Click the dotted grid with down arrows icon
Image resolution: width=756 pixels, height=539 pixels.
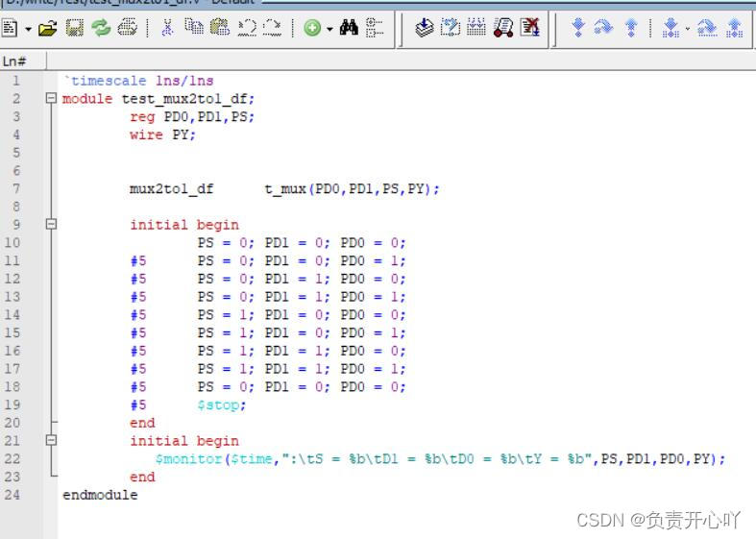pos(476,28)
